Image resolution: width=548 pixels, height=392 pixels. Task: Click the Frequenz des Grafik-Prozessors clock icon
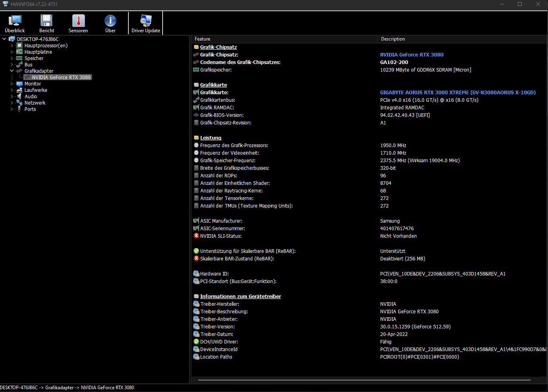coord(196,145)
